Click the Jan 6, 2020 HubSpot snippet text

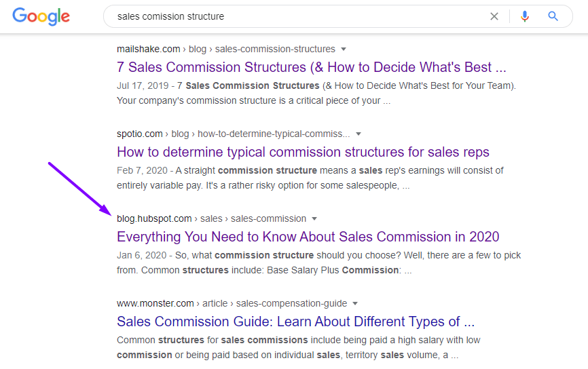pos(318,263)
